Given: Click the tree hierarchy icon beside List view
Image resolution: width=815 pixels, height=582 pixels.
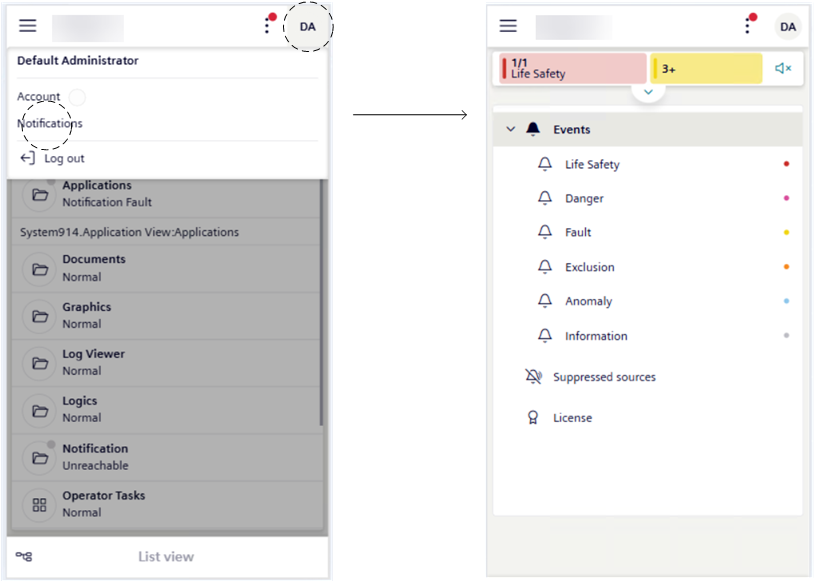Looking at the screenshot, I should point(24,557).
